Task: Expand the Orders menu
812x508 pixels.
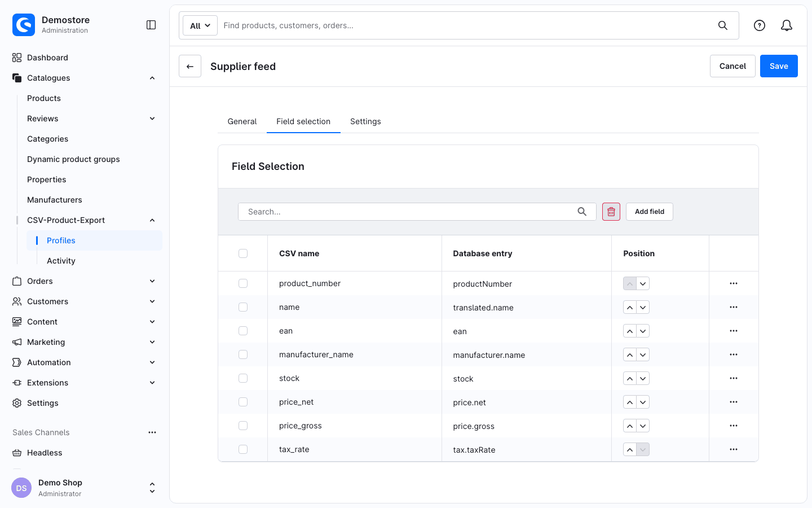Action: 152,281
